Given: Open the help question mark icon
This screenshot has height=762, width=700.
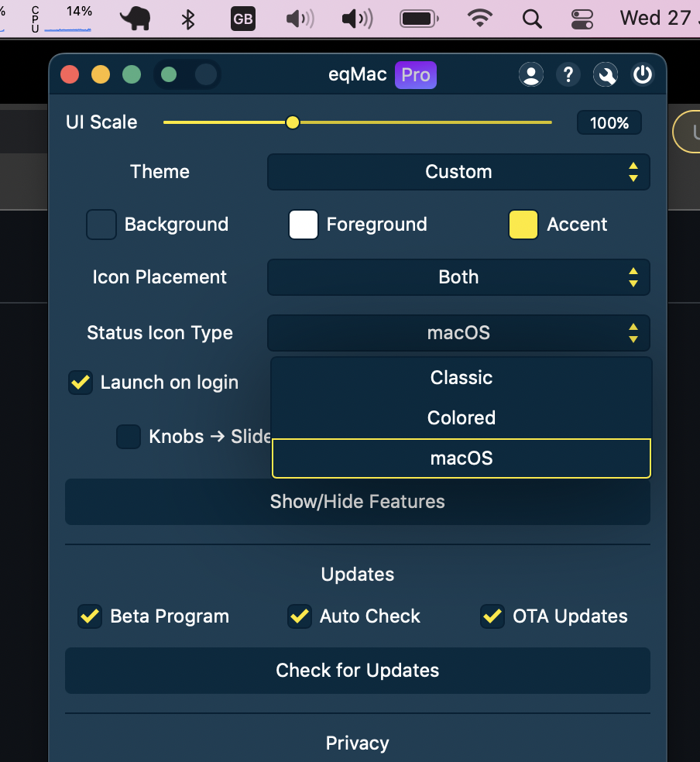Looking at the screenshot, I should tap(568, 75).
